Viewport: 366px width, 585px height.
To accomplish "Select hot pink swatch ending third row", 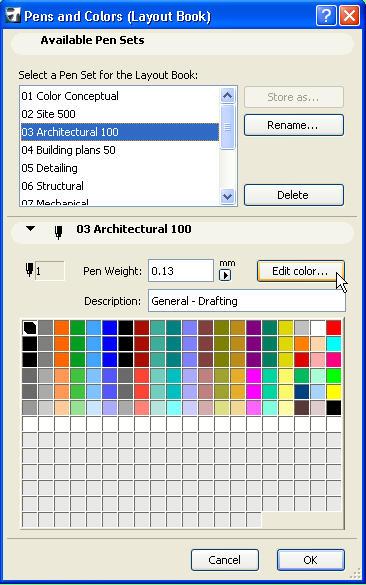I will [x=334, y=360].
